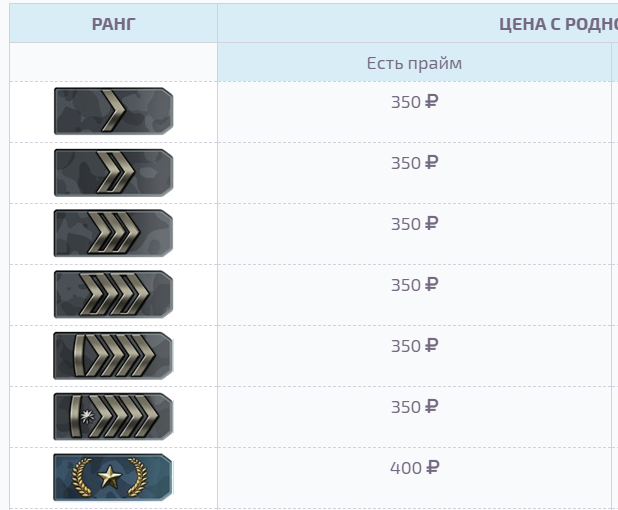Select the Silver II rank badge
This screenshot has width=618, height=510.
[x=114, y=172]
